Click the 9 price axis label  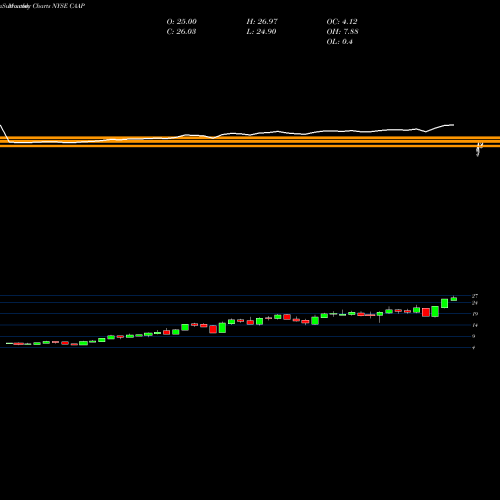coord(474,336)
